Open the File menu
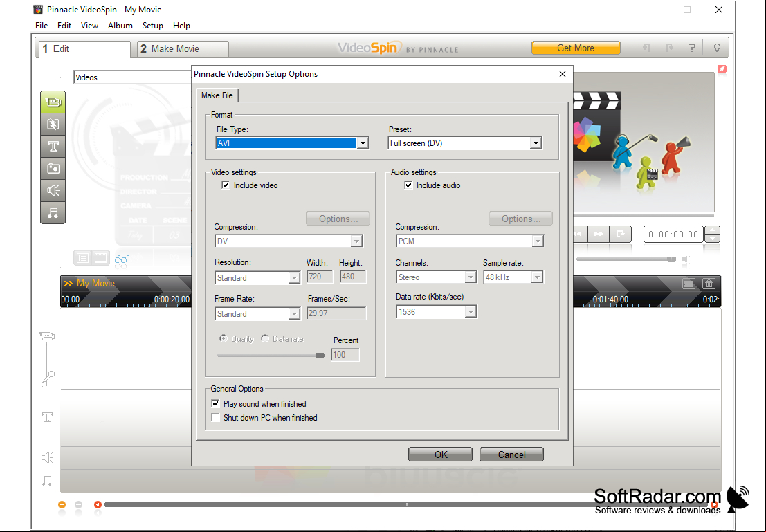The width and height of the screenshot is (766, 532). click(x=42, y=26)
